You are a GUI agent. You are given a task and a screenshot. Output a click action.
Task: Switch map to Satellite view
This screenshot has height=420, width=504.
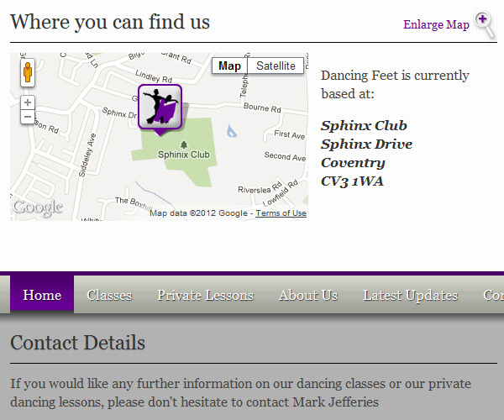pos(276,66)
